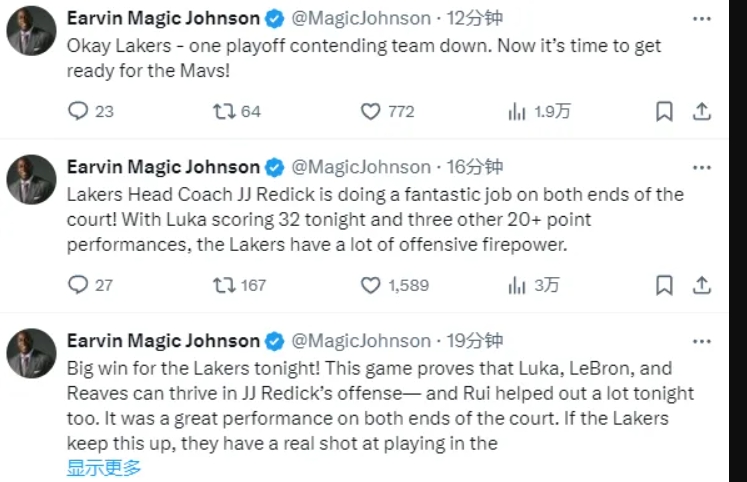Expand the tweet with 显示更多
747x482 pixels.
click(104, 466)
